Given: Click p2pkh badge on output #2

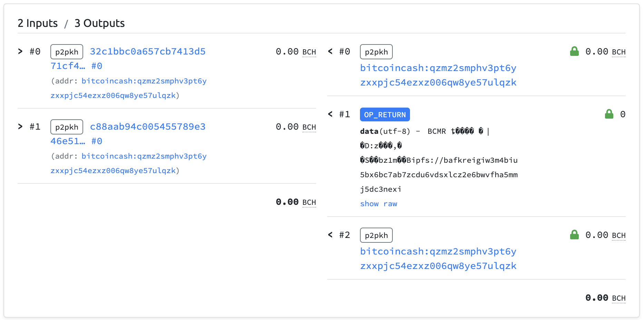Looking at the screenshot, I should [376, 235].
